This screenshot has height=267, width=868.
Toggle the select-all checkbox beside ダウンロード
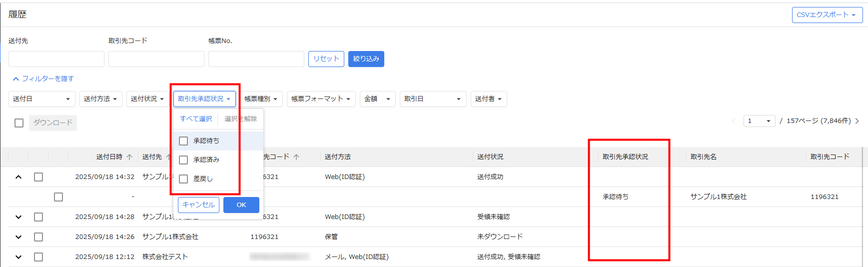click(x=19, y=123)
